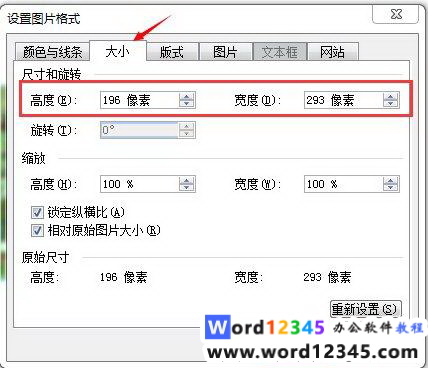The image size is (428, 368).
Task: Increase 宽度(D) value with up arrow
Action: click(x=391, y=96)
